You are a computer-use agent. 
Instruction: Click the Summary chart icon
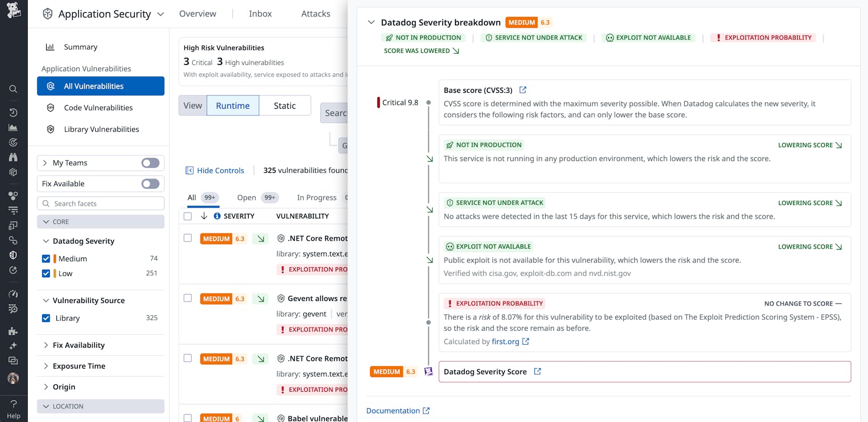(50, 47)
